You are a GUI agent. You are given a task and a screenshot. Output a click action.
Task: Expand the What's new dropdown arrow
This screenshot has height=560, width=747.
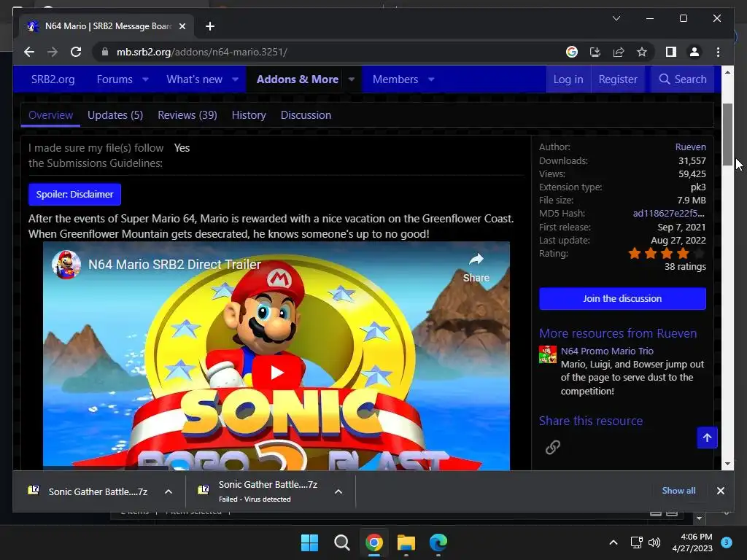click(236, 79)
